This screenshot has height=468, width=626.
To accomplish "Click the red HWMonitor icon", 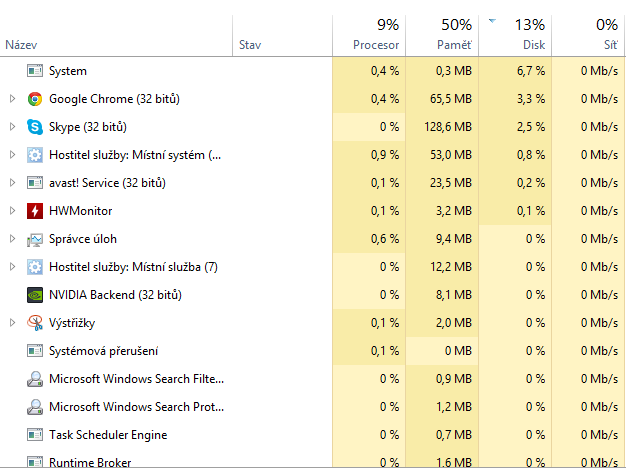I will point(35,211).
